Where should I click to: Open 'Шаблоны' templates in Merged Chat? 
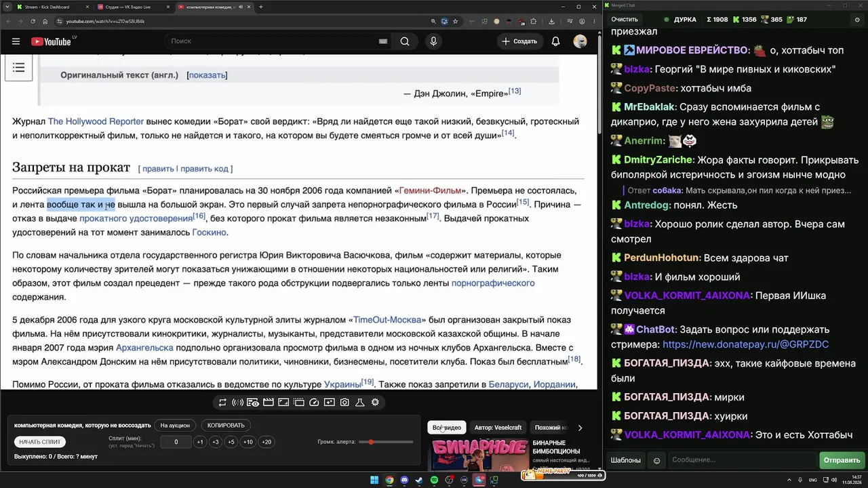coord(625,460)
